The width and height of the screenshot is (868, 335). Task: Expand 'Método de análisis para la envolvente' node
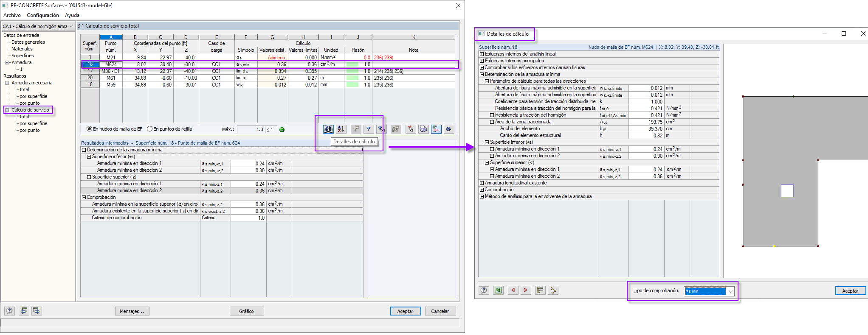click(x=482, y=197)
